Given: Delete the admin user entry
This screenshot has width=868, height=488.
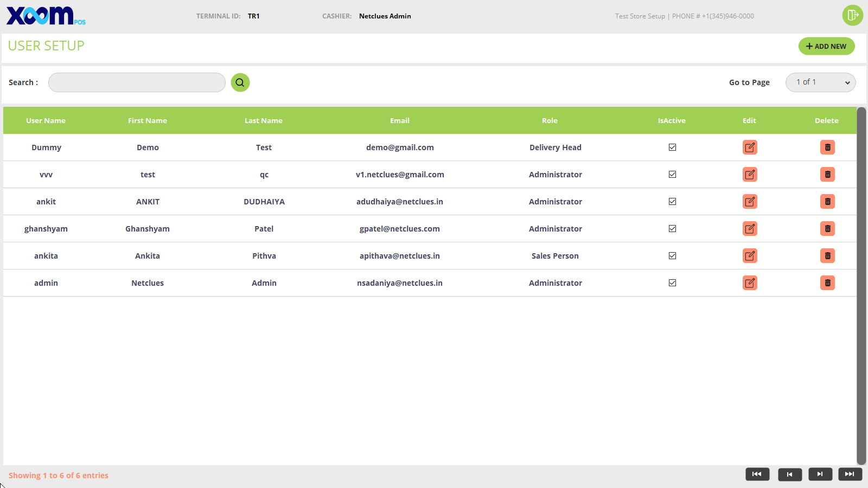Looking at the screenshot, I should pos(827,283).
